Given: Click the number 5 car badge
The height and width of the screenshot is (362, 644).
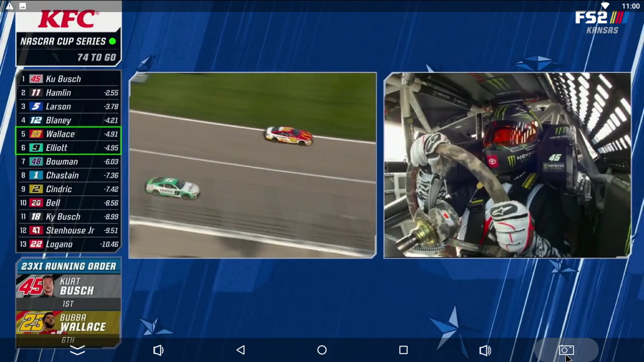Looking at the screenshot, I should click(36, 107).
